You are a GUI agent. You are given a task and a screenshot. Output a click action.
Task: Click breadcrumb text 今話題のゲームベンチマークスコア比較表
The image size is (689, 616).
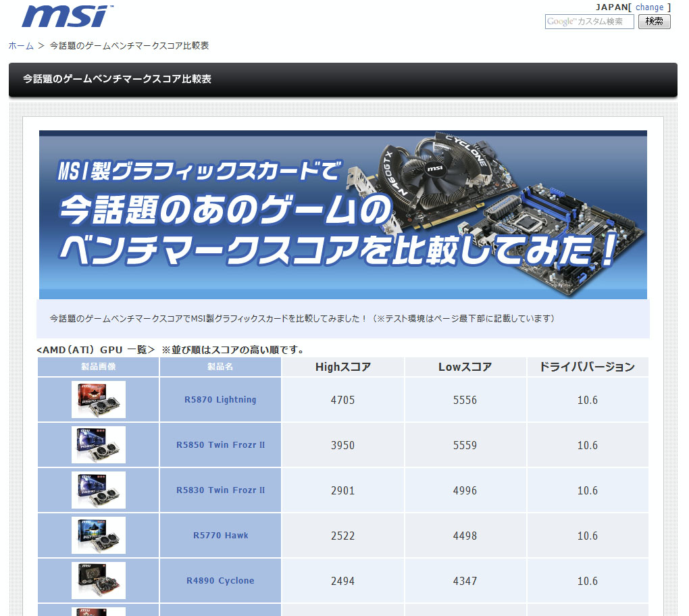click(x=129, y=46)
